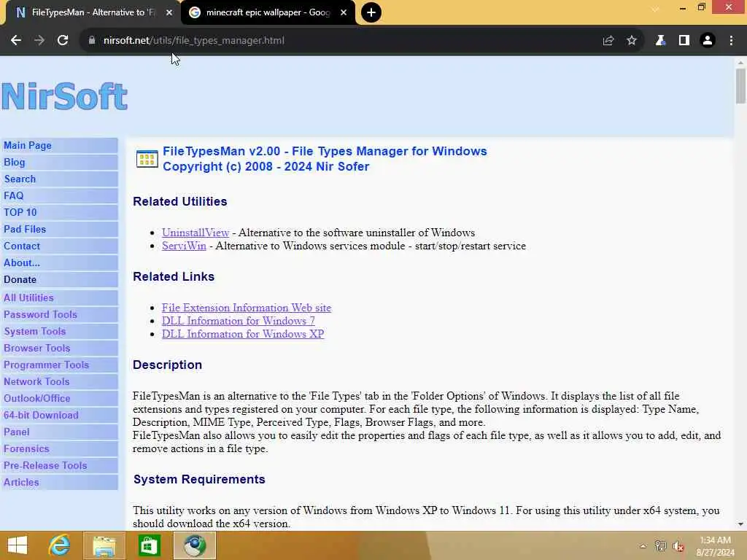Image resolution: width=747 pixels, height=560 pixels.
Task: Click the 'Related Utilities' heading
Action: (x=180, y=201)
